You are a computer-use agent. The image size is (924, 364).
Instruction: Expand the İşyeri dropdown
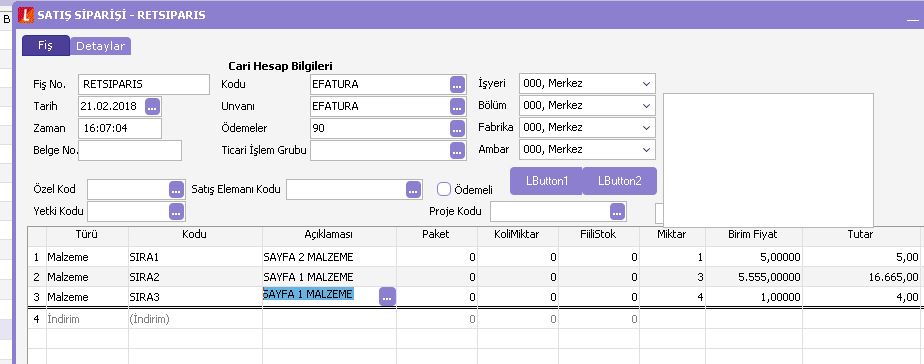coord(646,84)
